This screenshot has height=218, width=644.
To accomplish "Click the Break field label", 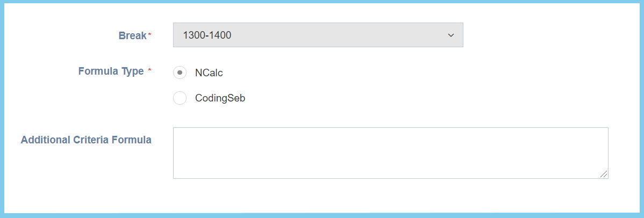I will click(x=132, y=36).
